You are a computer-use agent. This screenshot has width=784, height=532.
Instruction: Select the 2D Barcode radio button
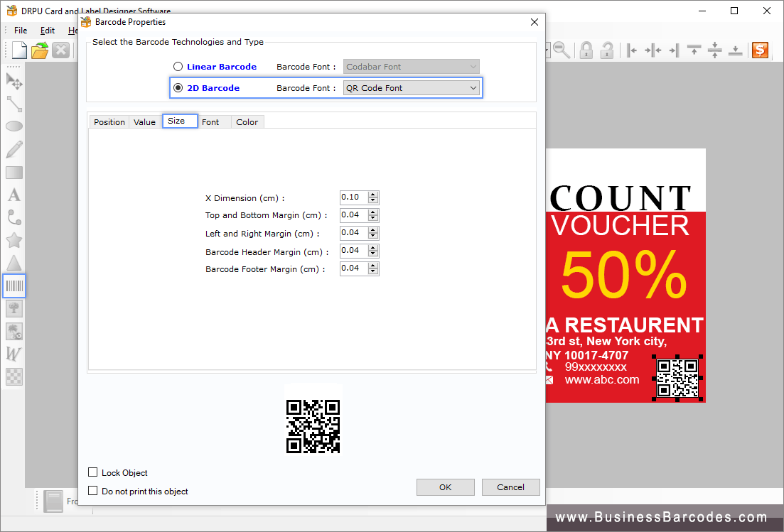(178, 88)
